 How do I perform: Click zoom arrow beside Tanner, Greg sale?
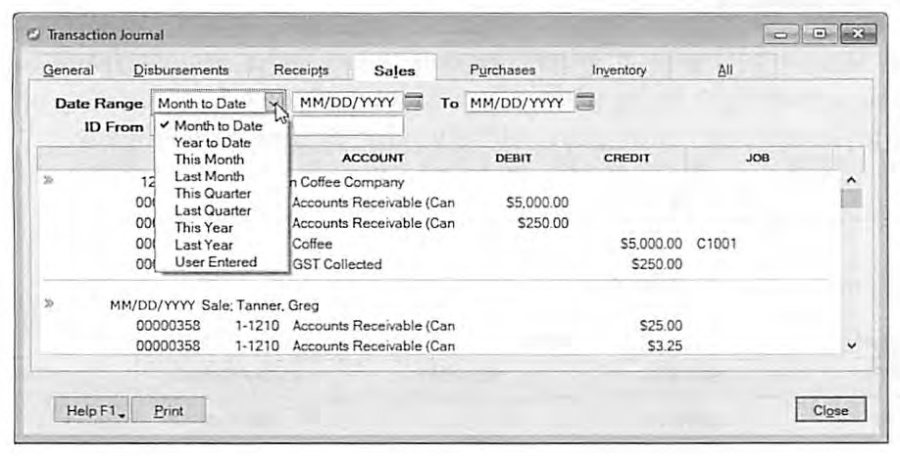click(49, 303)
